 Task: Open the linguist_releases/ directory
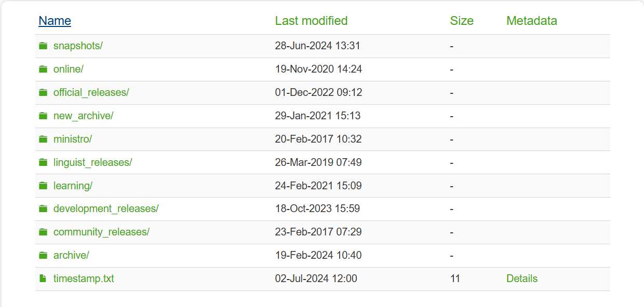pyautogui.click(x=92, y=162)
